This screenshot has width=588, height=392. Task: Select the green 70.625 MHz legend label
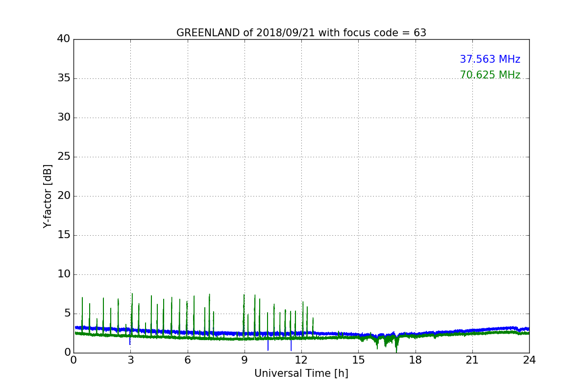pyautogui.click(x=490, y=75)
